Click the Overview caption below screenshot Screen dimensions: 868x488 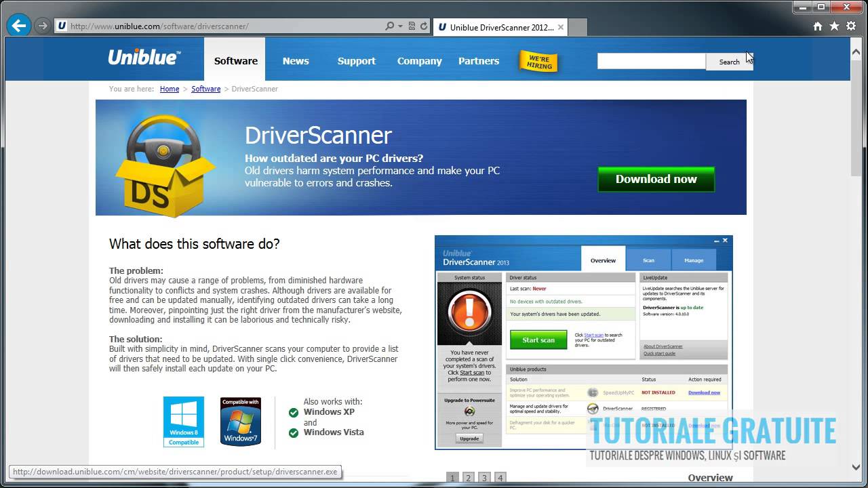click(x=710, y=478)
